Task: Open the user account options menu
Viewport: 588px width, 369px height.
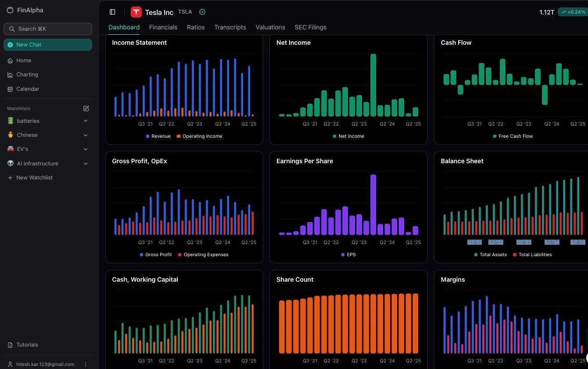Action: click(86, 364)
